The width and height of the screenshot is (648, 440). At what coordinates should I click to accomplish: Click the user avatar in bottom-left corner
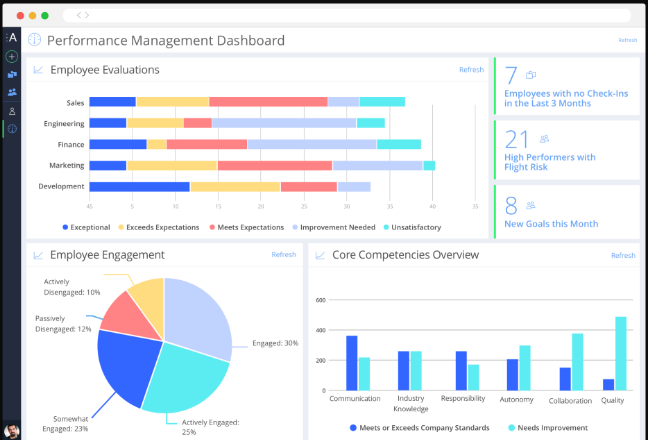[x=12, y=431]
